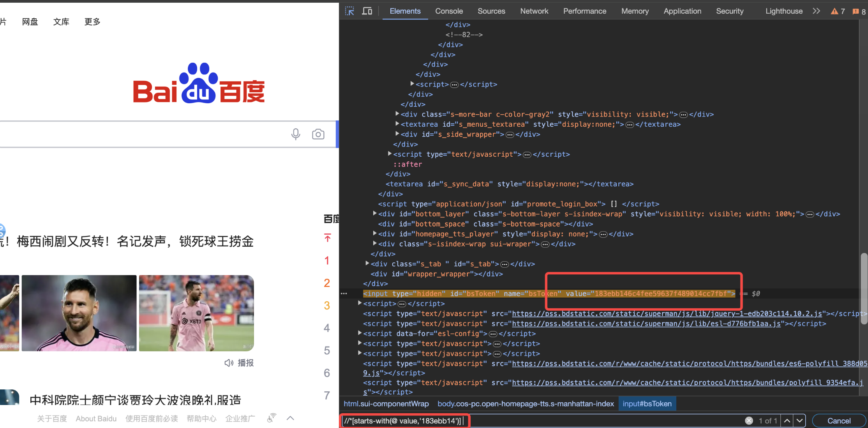Show more DevTools tabs chevron
This screenshot has height=428, width=868.
(x=816, y=11)
